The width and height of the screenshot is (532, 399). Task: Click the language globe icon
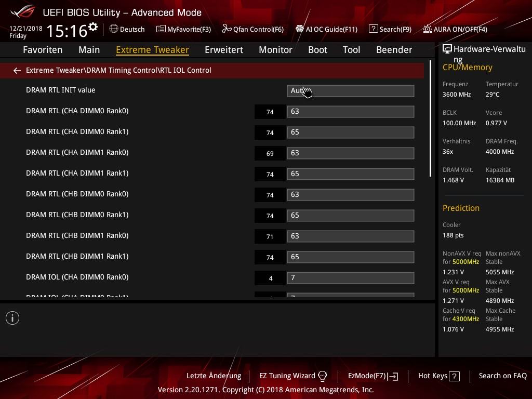pyautogui.click(x=114, y=29)
